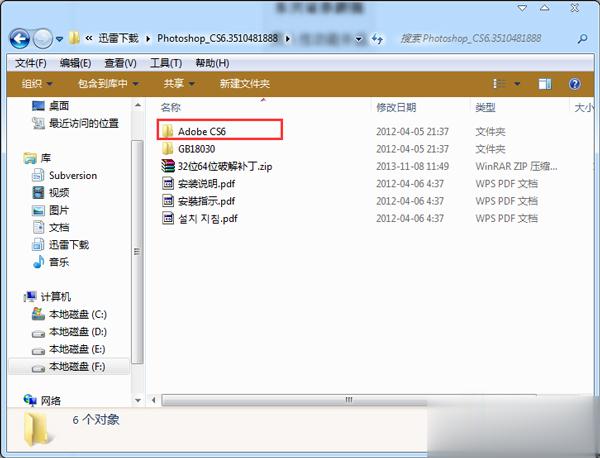Open the 编辑(E) menu
Viewport: 600px width, 458px height.
pos(75,63)
